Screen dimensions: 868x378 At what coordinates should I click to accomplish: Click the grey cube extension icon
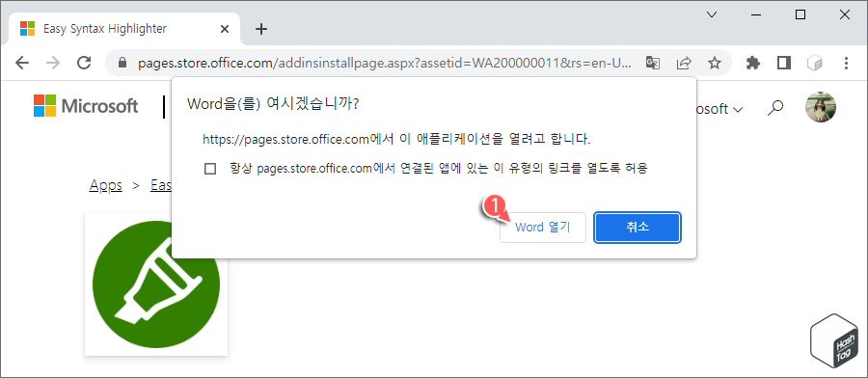[x=814, y=63]
